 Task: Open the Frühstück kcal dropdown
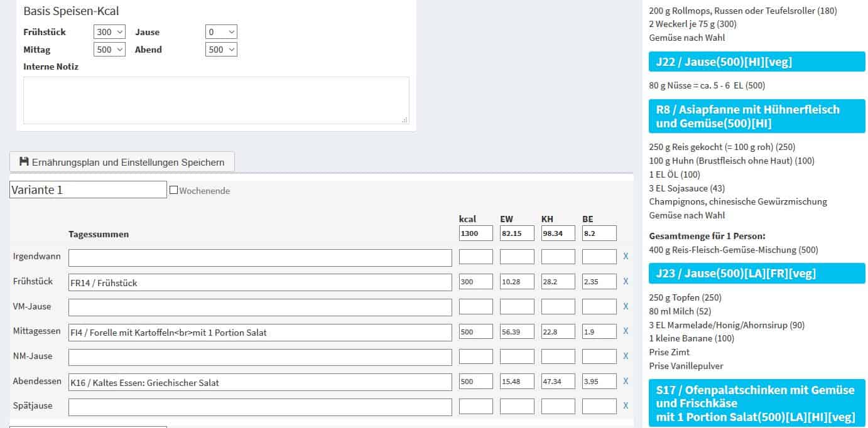point(109,32)
